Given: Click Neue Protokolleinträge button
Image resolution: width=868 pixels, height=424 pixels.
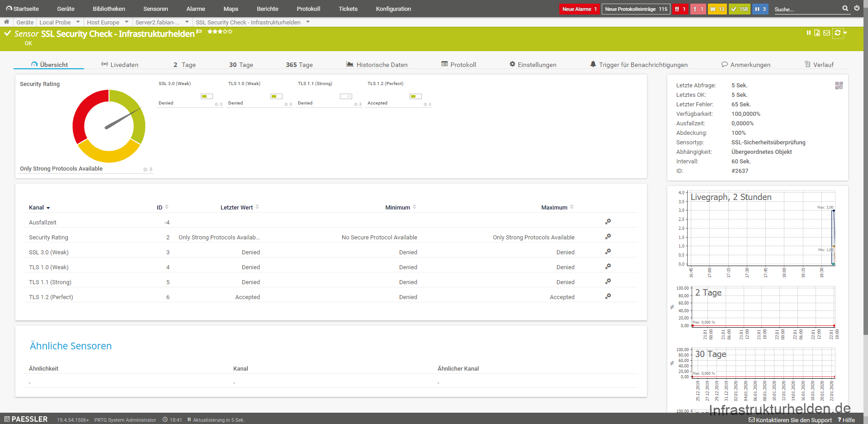Looking at the screenshot, I should 636,9.
